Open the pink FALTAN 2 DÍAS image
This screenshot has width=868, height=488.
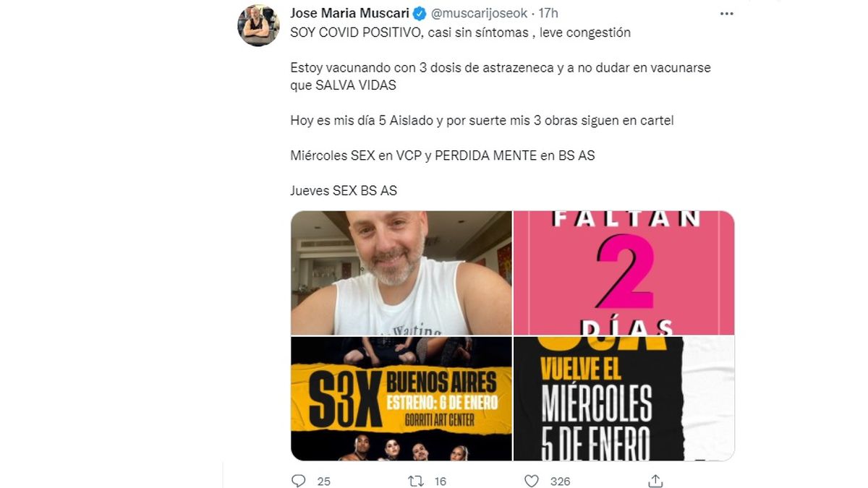pos(624,273)
